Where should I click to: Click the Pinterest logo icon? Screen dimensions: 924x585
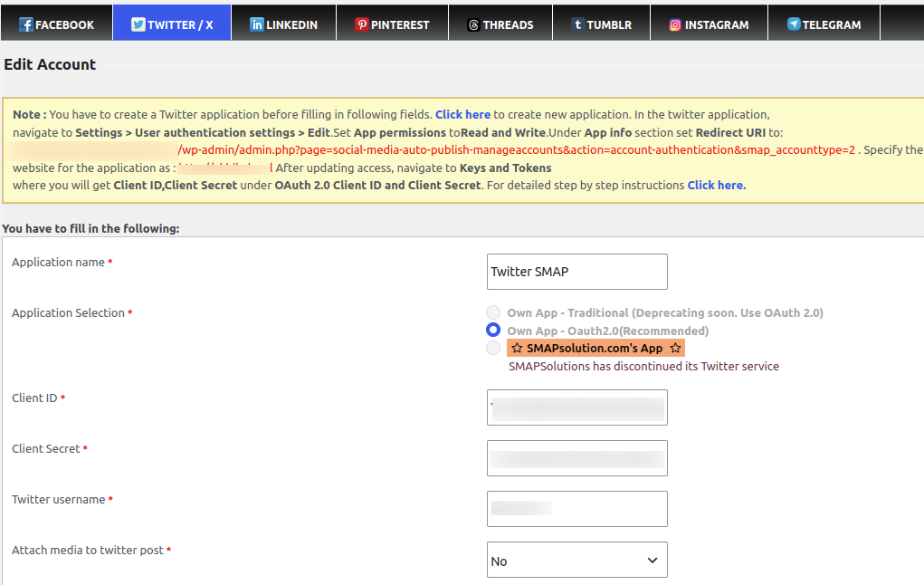click(362, 24)
